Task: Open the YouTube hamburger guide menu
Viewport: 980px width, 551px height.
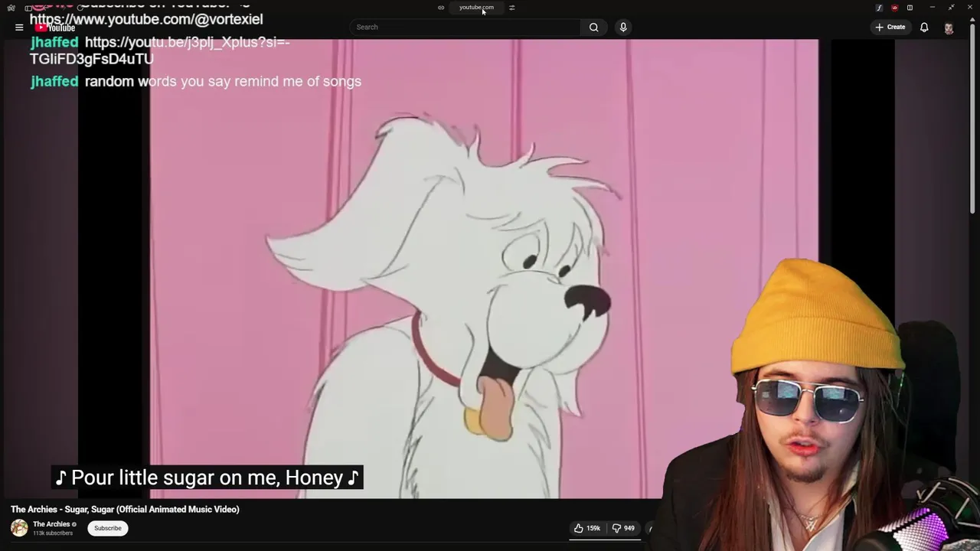Action: pyautogui.click(x=19, y=28)
